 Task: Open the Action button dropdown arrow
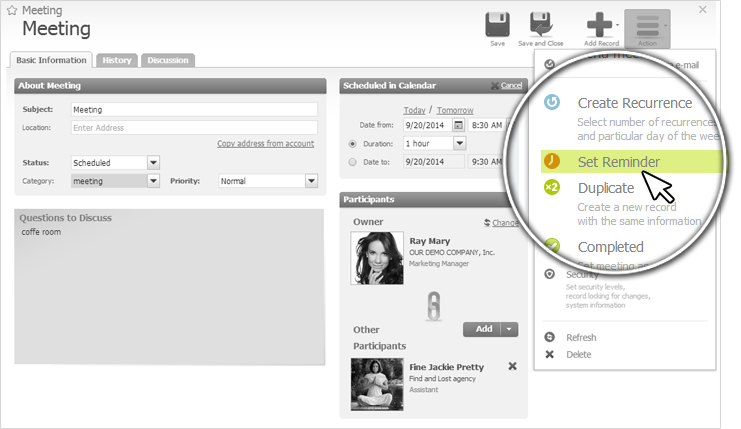[x=665, y=26]
